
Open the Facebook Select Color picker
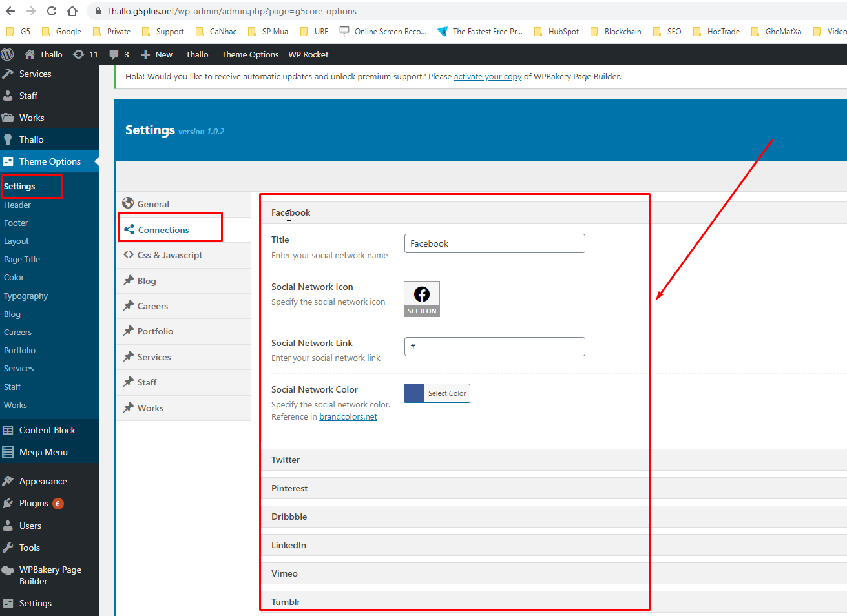point(437,393)
